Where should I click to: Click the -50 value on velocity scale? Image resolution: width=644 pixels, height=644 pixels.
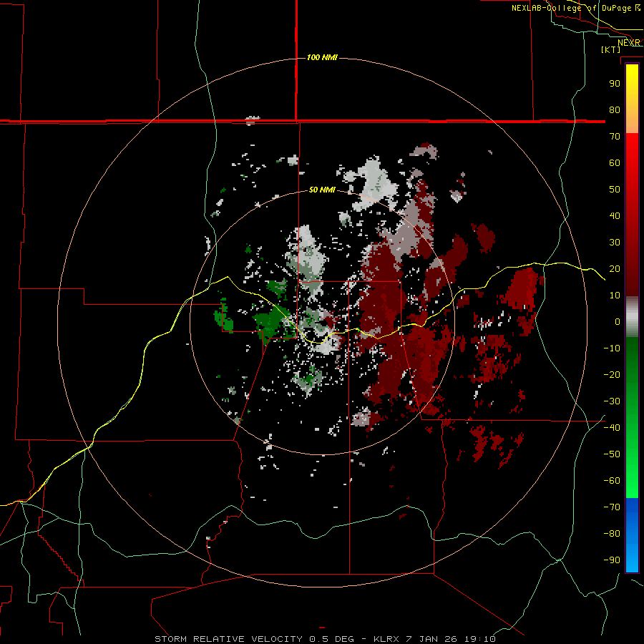(x=612, y=454)
